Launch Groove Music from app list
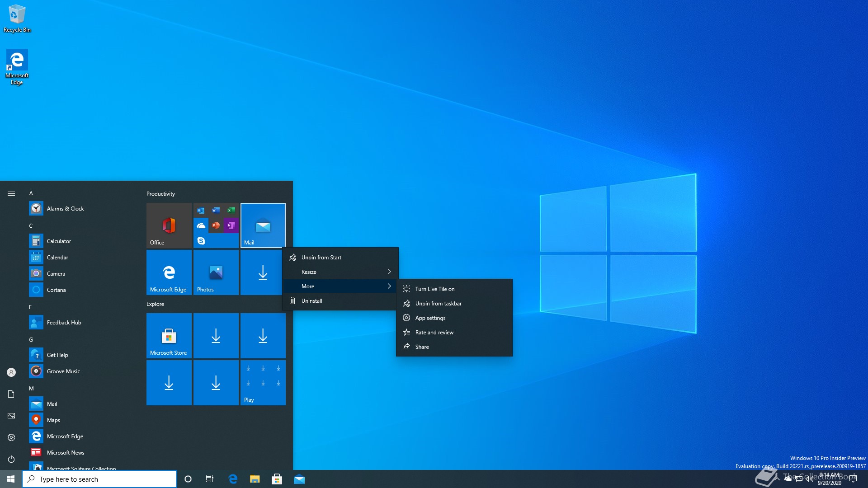This screenshot has height=488, width=868. 81,371
